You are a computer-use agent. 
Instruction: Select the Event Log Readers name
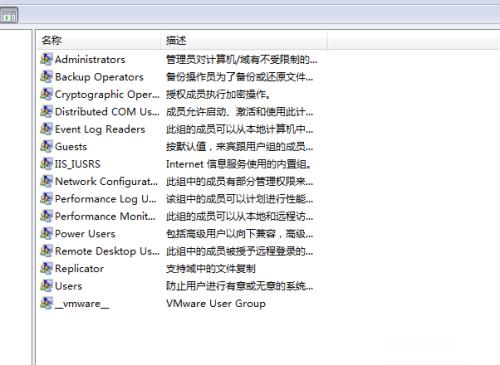click(x=100, y=129)
